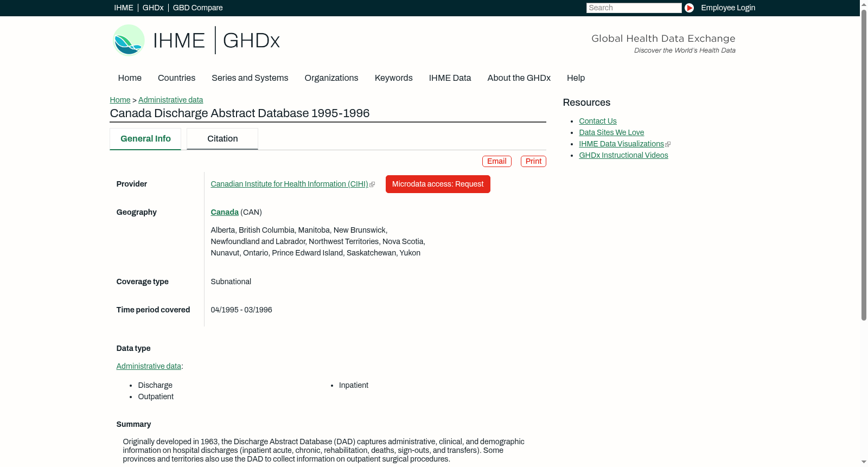Image resolution: width=868 pixels, height=467 pixels.
Task: Click the red search submit arrow
Action: click(689, 8)
